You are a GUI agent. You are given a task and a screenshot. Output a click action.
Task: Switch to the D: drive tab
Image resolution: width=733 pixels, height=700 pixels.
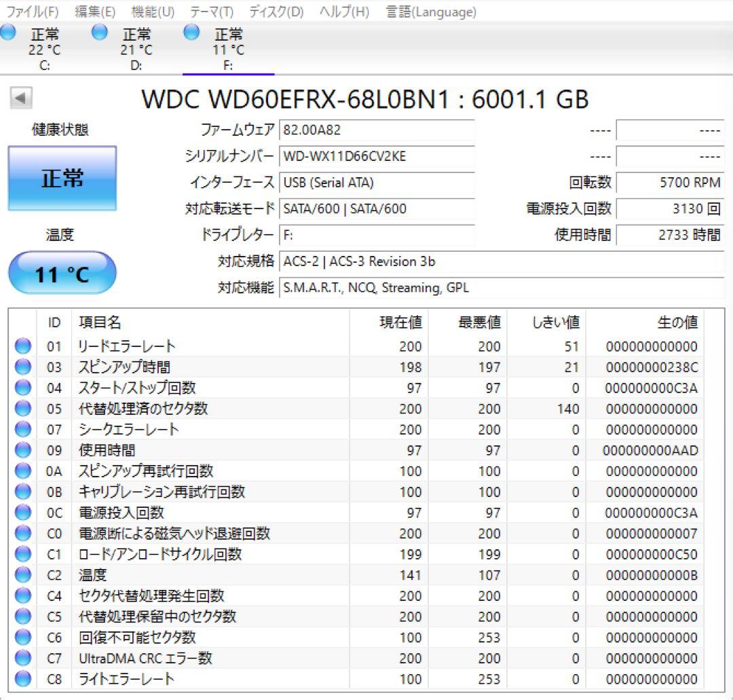click(x=136, y=48)
